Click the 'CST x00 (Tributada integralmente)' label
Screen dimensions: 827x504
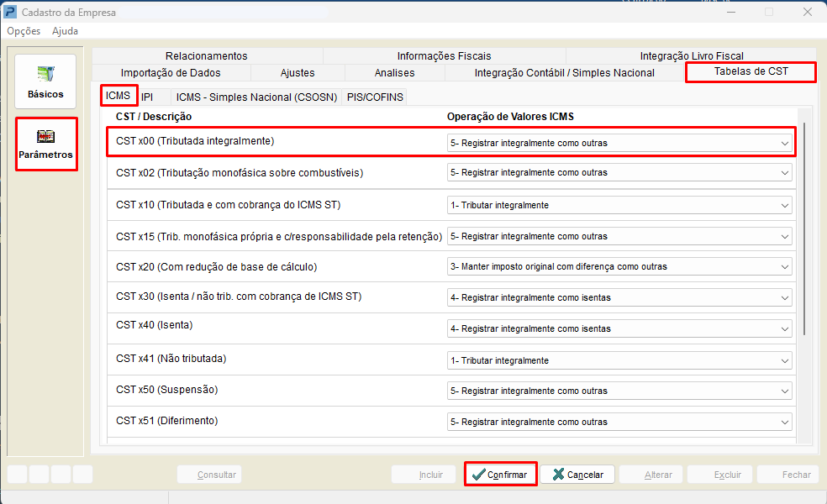[x=195, y=141]
